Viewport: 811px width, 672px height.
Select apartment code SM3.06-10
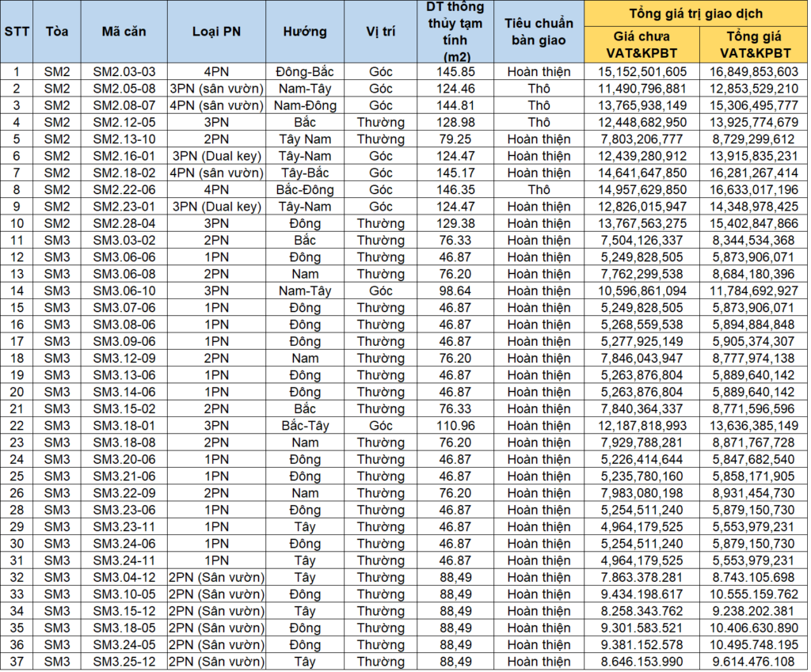[x=124, y=291]
